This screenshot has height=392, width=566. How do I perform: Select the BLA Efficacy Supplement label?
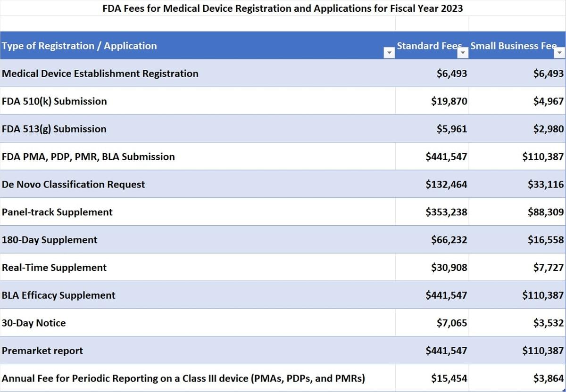click(58, 295)
